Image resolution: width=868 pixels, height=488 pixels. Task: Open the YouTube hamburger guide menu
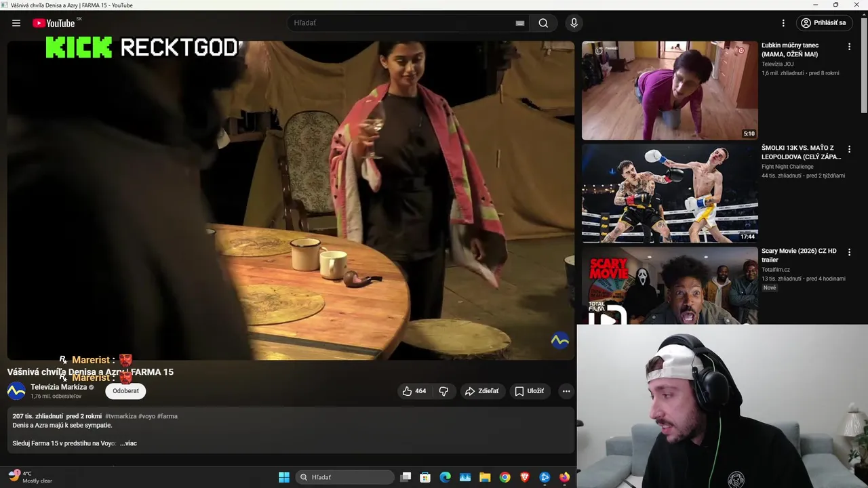(16, 23)
